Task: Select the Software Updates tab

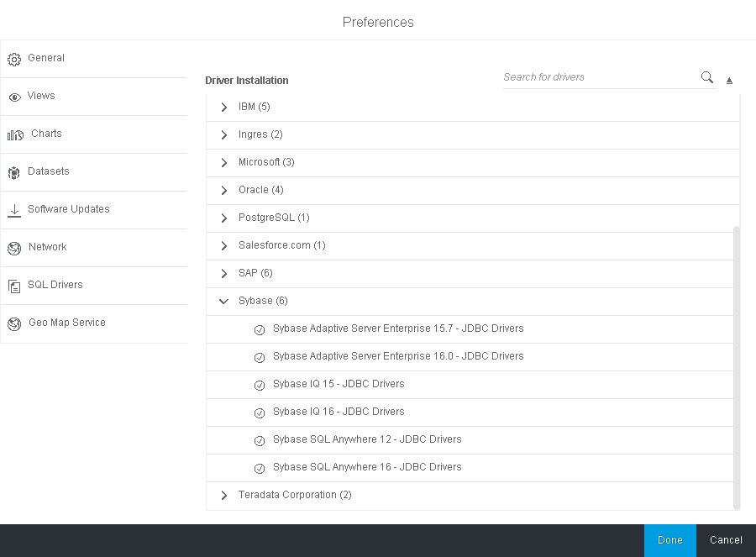Action: pyautogui.click(x=94, y=210)
